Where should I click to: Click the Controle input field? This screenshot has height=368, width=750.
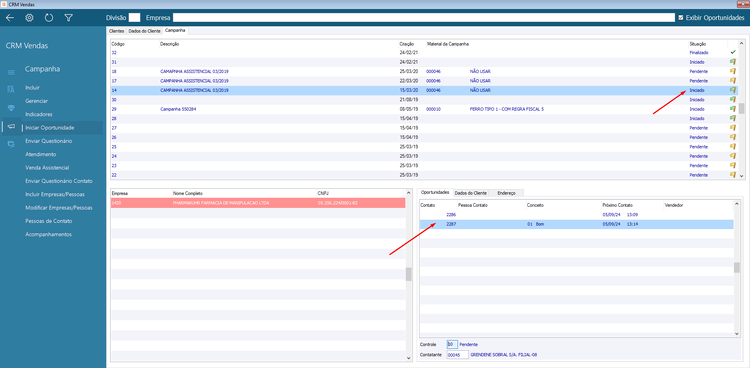[x=452, y=345]
